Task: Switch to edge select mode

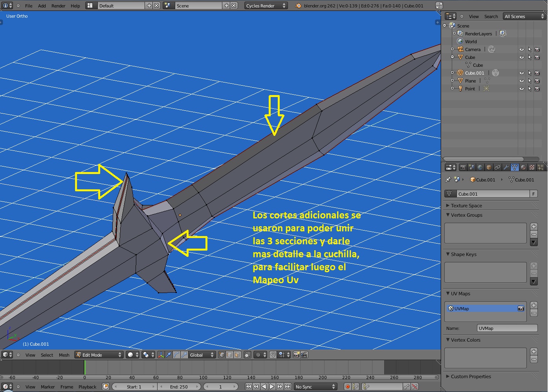Action: [230, 355]
